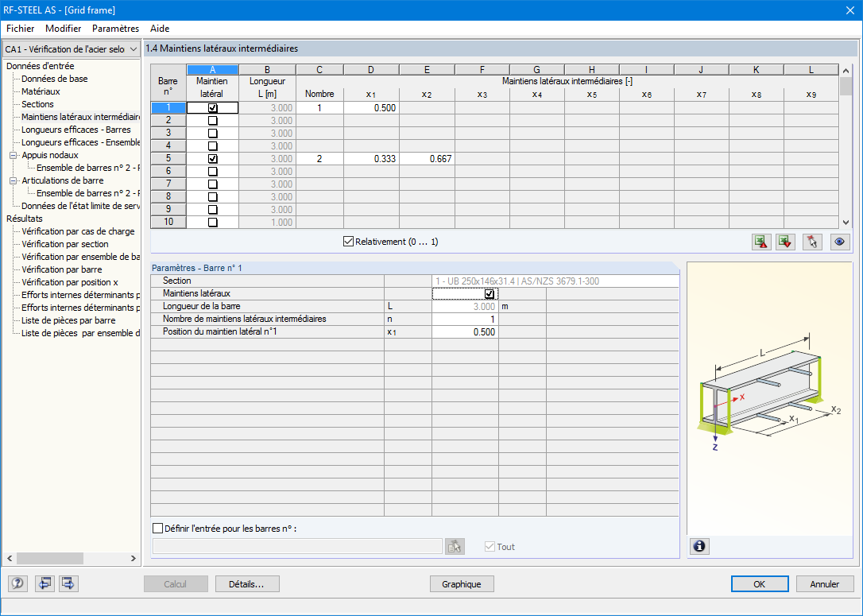863x616 pixels.
Task: Enable lateral restraint for member 10
Action: tap(212, 223)
